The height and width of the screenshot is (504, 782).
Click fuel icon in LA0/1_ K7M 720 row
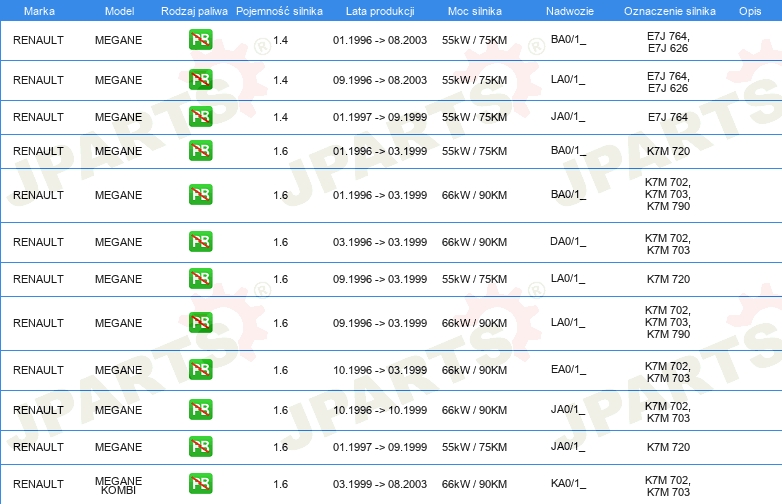coord(200,278)
